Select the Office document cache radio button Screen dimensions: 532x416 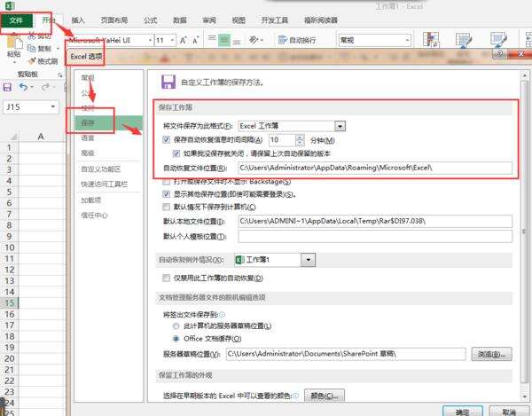pos(176,338)
